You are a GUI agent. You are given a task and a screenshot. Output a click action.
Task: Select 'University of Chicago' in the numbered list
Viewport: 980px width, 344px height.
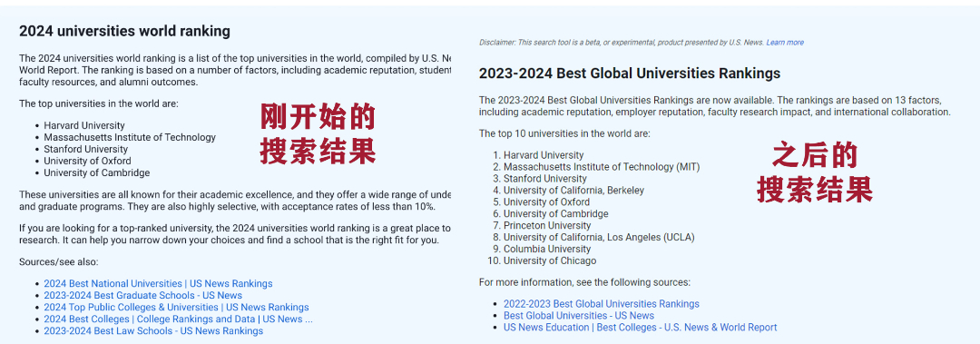point(550,260)
